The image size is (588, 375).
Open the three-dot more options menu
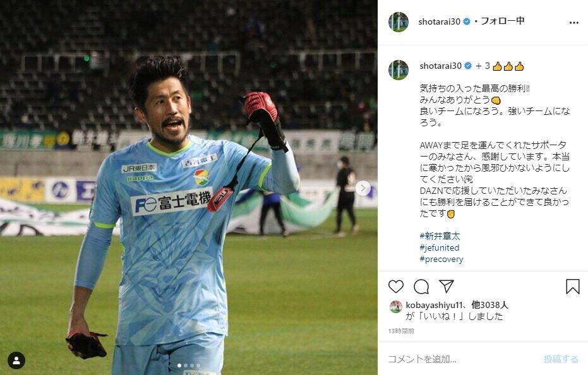573,23
